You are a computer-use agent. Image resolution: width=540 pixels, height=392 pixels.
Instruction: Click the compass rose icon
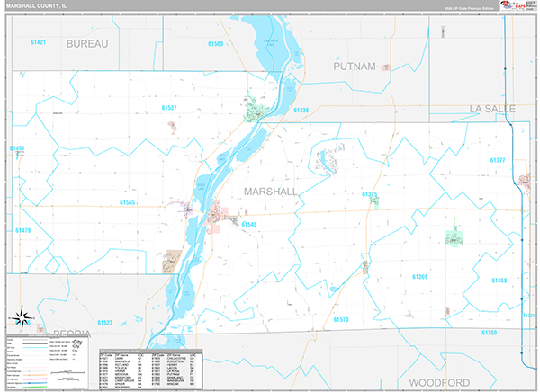[x=22, y=317]
